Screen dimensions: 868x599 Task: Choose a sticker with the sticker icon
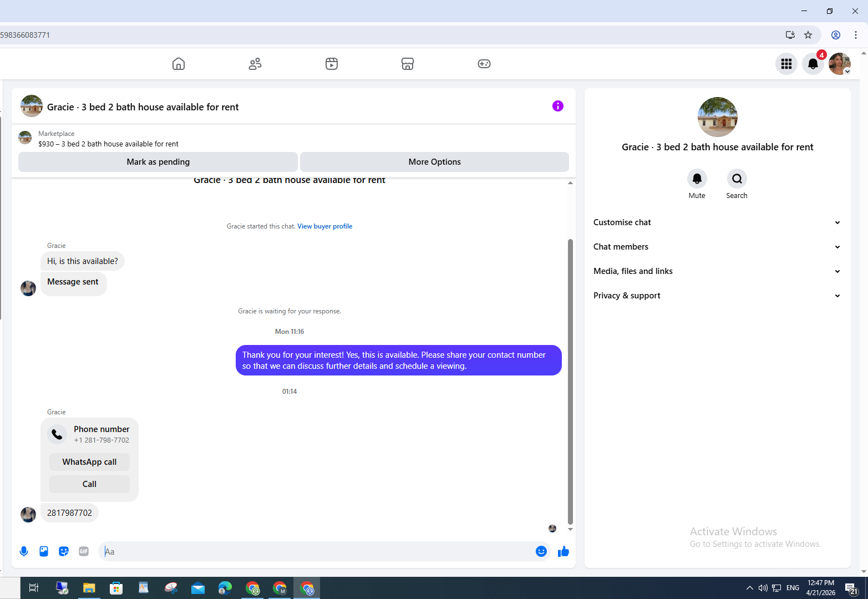click(x=64, y=551)
